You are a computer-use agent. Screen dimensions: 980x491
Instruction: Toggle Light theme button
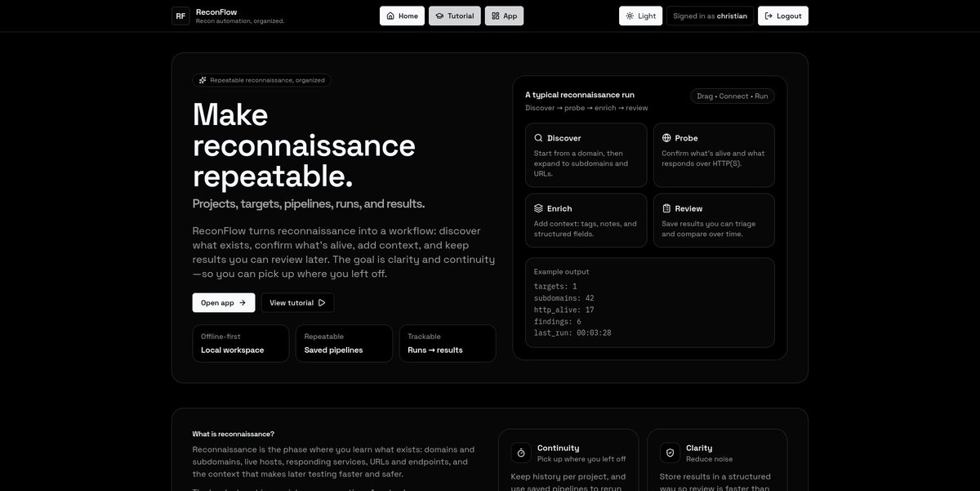(x=640, y=16)
